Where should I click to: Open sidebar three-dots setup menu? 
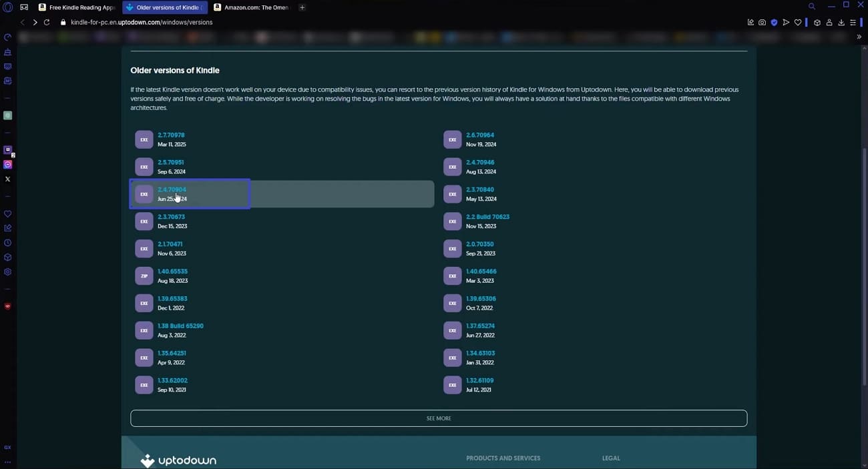[7, 462]
